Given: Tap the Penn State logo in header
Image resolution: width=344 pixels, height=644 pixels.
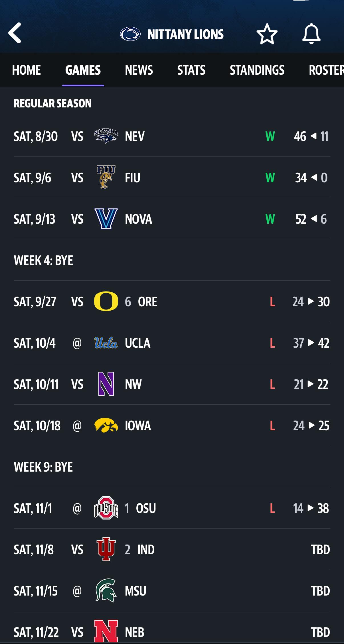Looking at the screenshot, I should click(130, 34).
